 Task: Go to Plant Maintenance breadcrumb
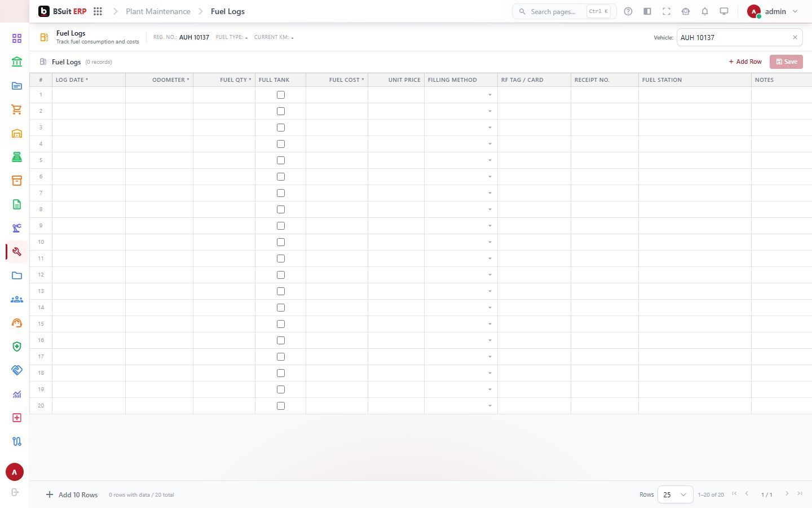[158, 11]
